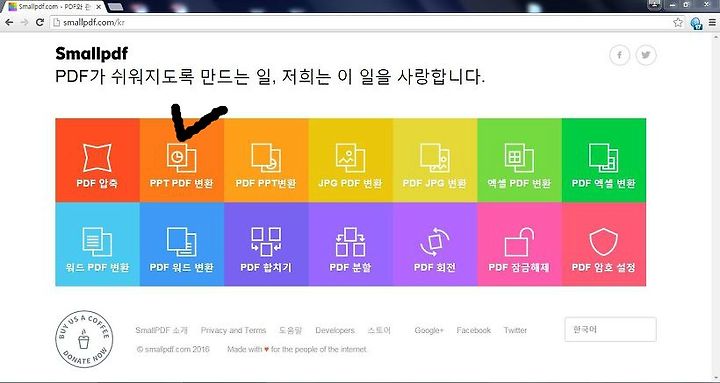The height and width of the screenshot is (383, 720).
Task: Open the PDF 엑셀 변환 tool icon
Action: 603,158
